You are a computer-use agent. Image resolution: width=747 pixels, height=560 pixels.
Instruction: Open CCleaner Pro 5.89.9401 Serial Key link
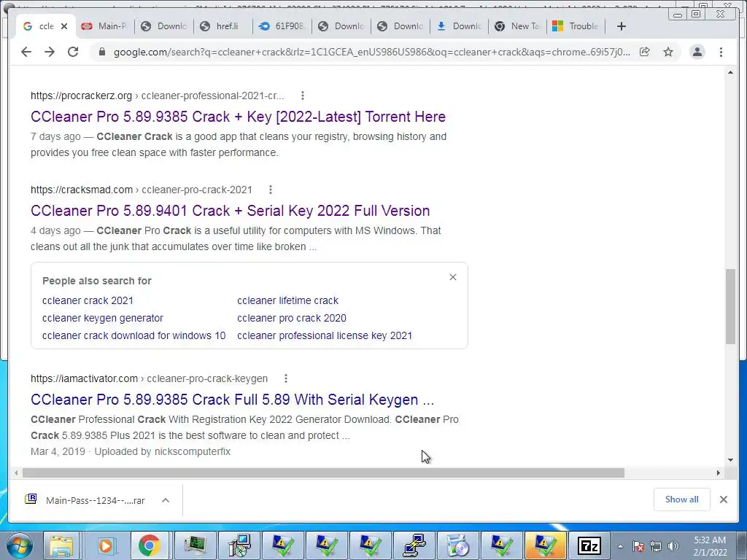[230, 211]
